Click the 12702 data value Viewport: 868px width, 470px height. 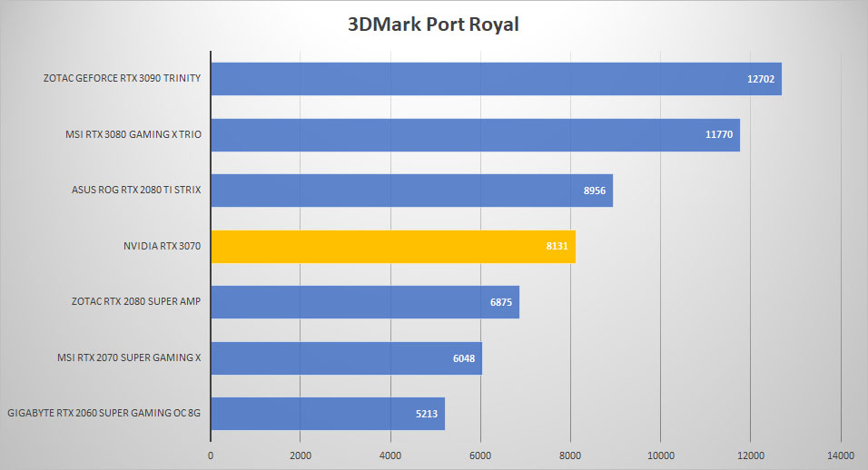761,79
